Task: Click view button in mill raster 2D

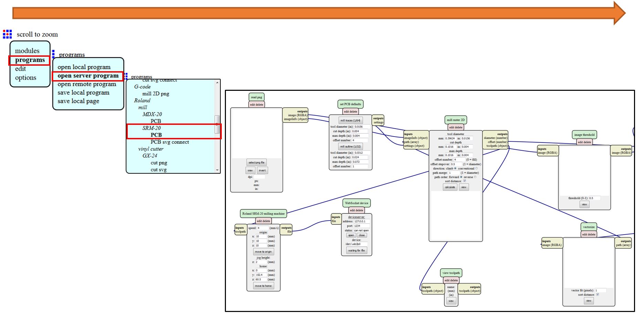Action: [x=464, y=187]
